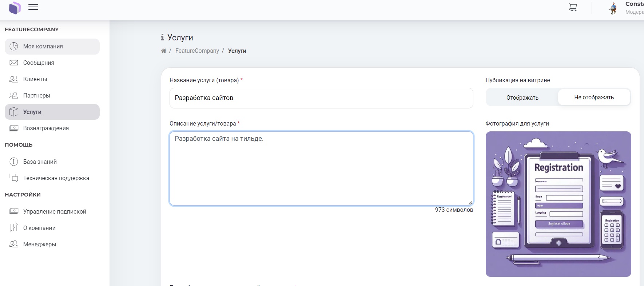Select Не отображать publication option
Image resolution: width=644 pixels, height=286 pixels.
tap(594, 97)
